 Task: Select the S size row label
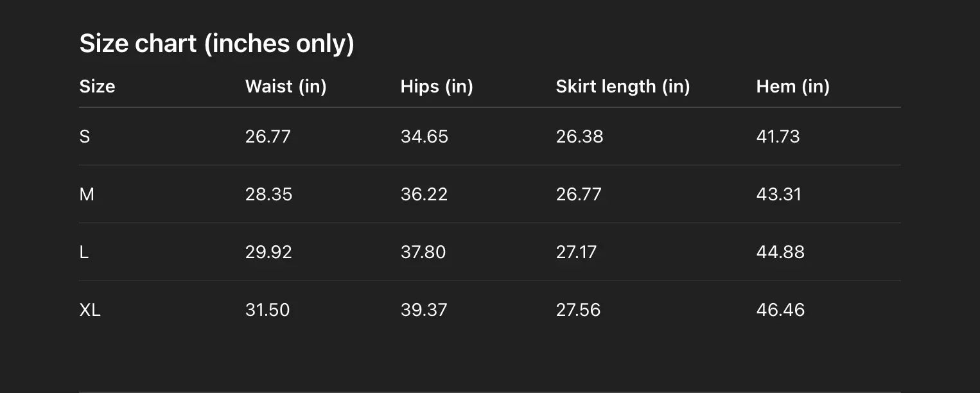tap(85, 137)
